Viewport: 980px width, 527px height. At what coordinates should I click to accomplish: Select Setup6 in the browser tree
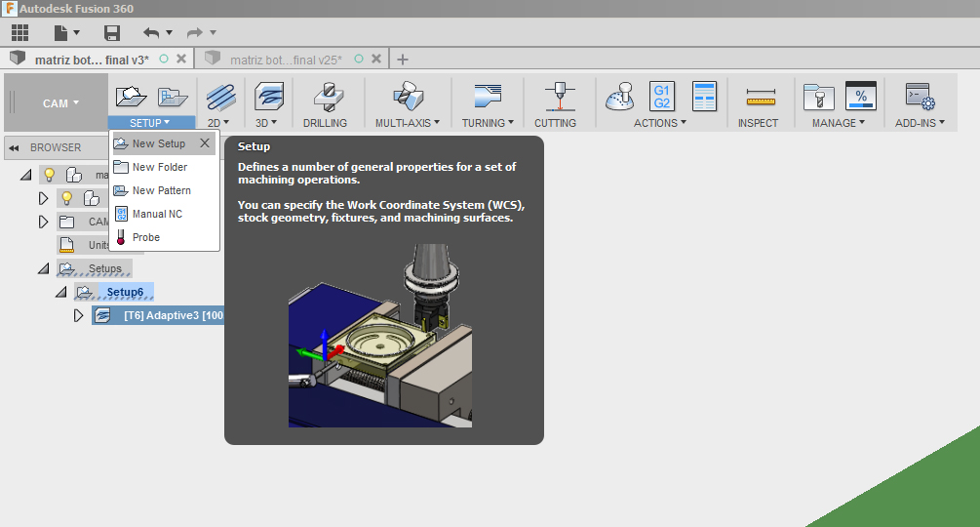click(114, 292)
